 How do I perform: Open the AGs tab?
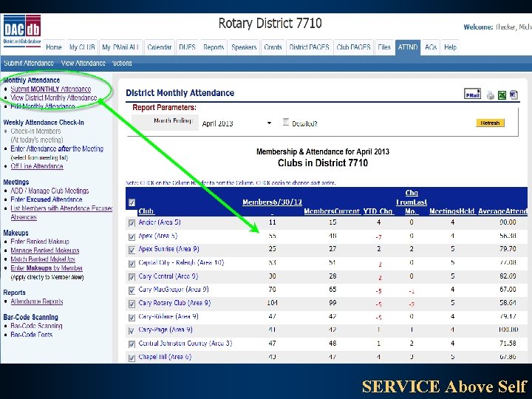[431, 47]
